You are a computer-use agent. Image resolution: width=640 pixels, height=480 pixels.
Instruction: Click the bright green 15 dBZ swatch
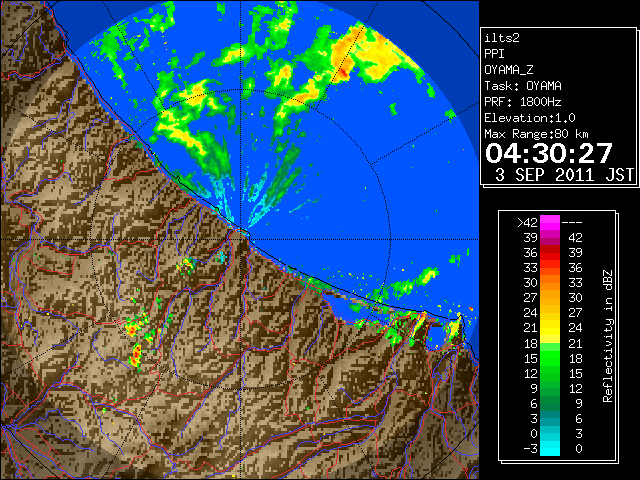point(550,358)
